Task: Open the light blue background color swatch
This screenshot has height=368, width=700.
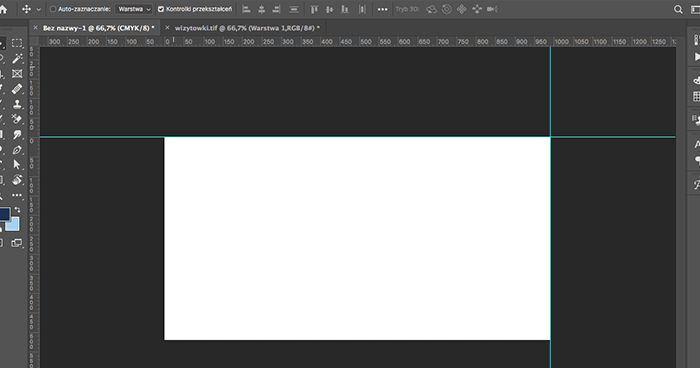Action: pyautogui.click(x=13, y=225)
